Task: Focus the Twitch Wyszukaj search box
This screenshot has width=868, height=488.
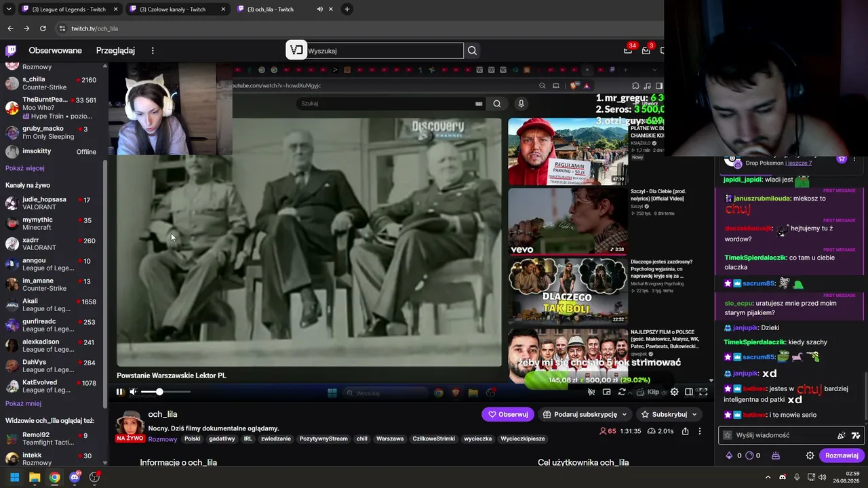Action: pyautogui.click(x=384, y=50)
